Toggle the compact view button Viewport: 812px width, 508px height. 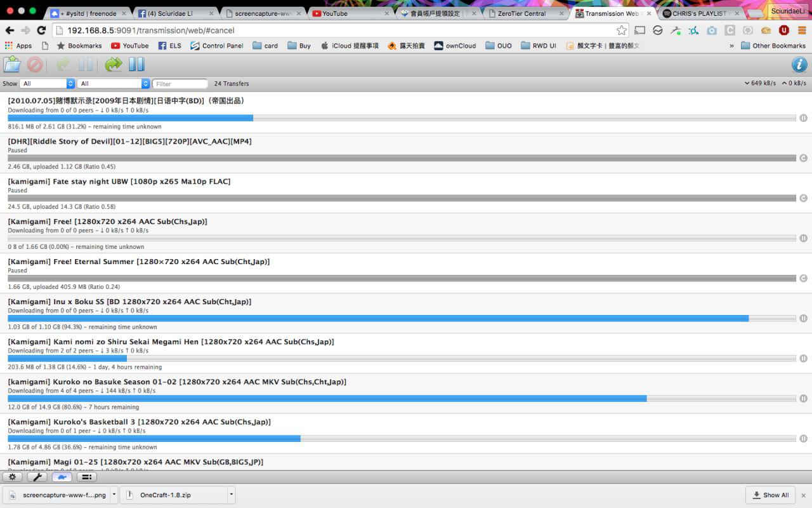pos(87,477)
